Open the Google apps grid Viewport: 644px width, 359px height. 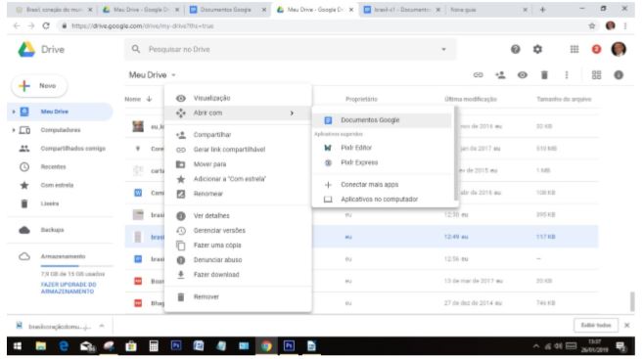[575, 49]
